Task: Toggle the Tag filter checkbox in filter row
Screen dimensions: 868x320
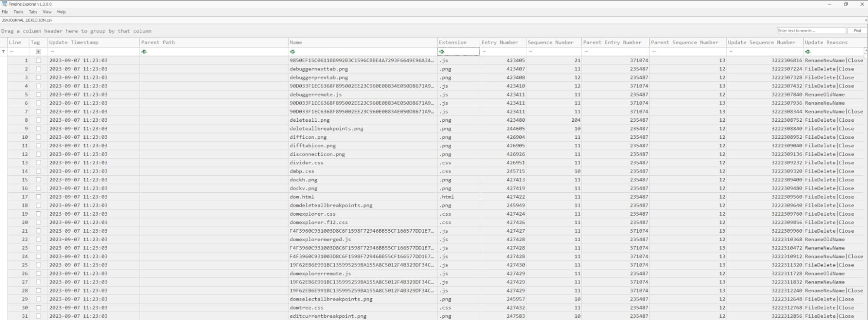Action: (x=38, y=52)
